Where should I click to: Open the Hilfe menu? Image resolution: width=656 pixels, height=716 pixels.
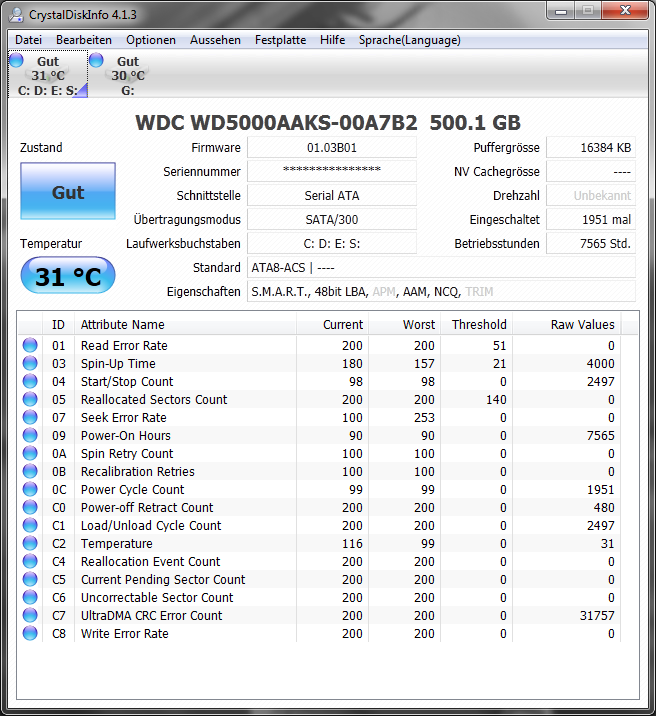tap(332, 40)
